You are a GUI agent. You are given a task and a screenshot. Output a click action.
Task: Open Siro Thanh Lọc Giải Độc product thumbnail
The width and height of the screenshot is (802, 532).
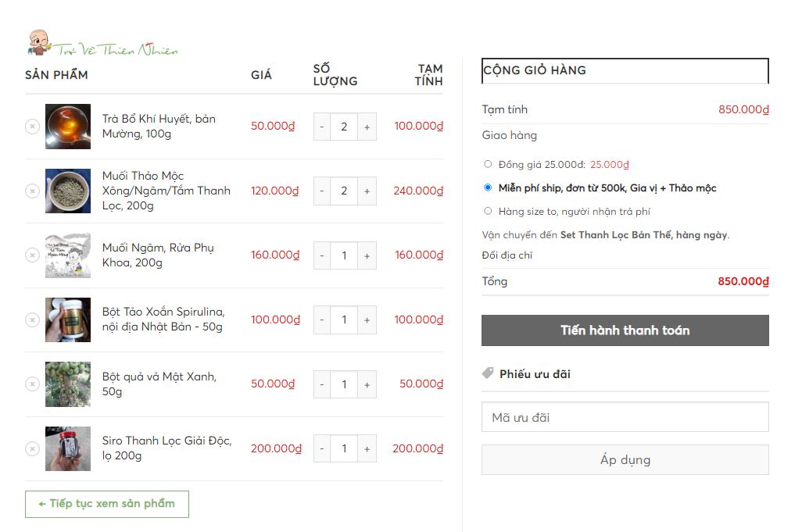click(x=68, y=448)
